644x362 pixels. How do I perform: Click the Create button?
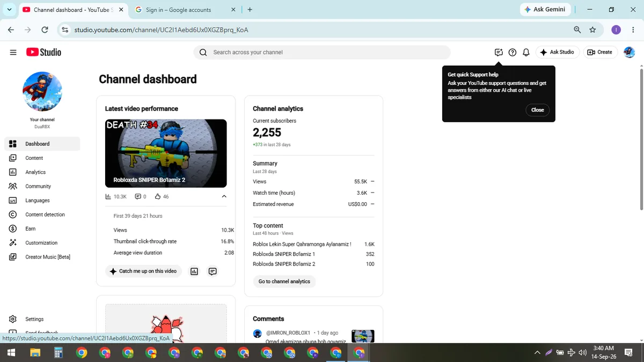[x=600, y=52]
